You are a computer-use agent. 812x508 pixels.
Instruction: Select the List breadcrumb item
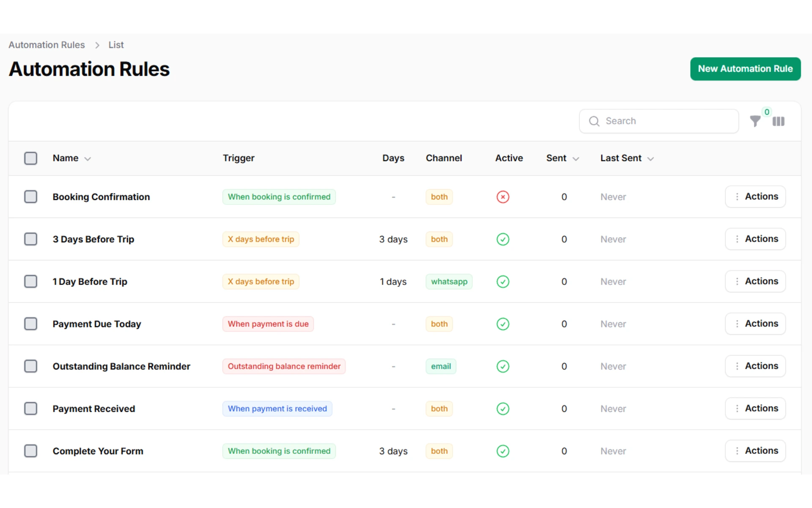tap(115, 44)
